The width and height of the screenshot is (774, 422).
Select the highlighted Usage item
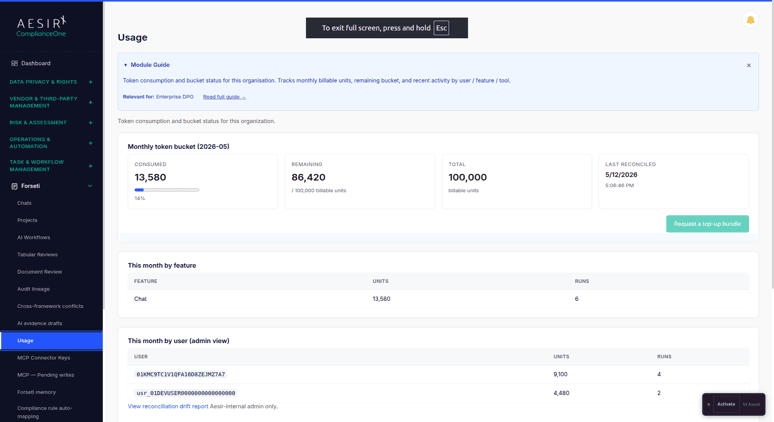point(51,341)
